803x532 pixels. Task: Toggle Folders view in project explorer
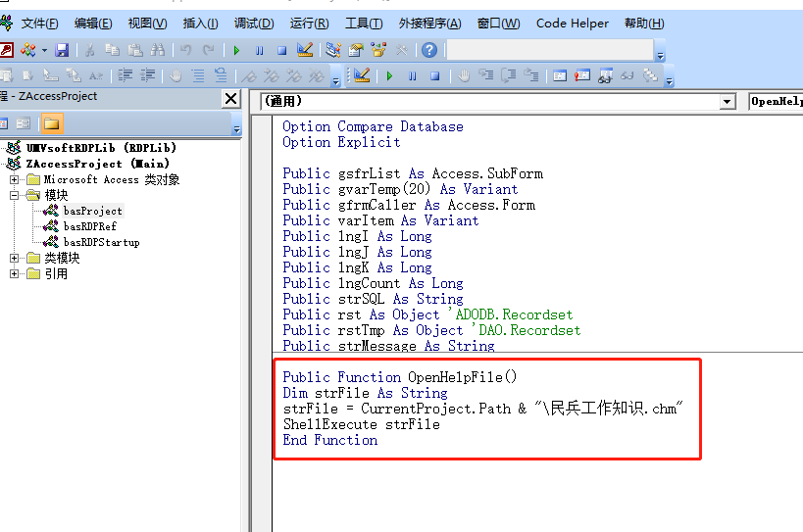51,123
